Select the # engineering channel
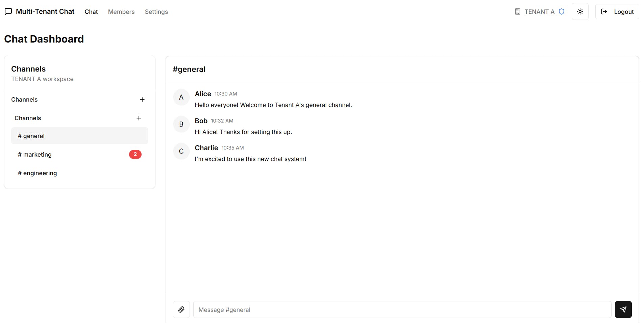 (x=38, y=173)
